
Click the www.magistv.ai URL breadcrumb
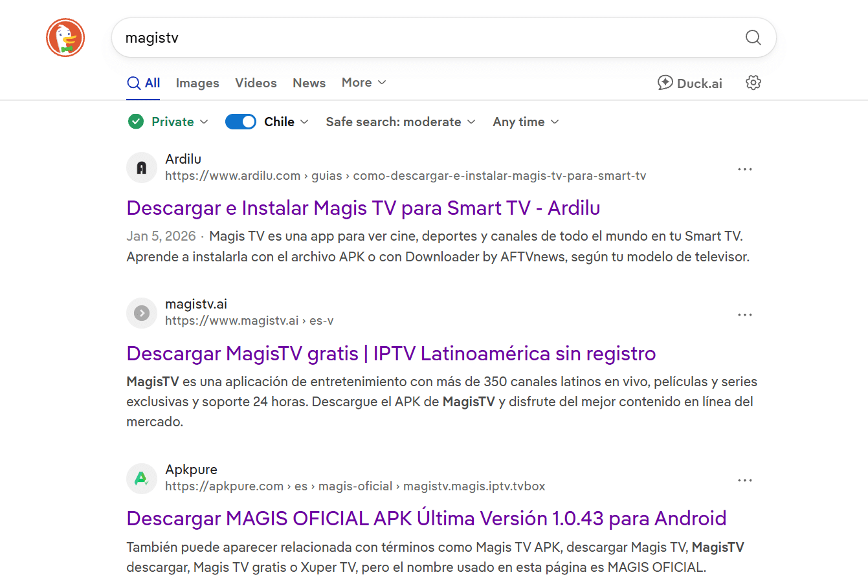click(x=249, y=321)
